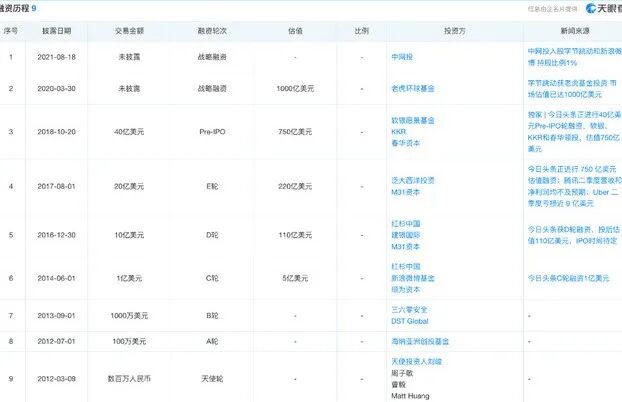
Task: Click investor name Matt Huang
Action: click(x=410, y=396)
